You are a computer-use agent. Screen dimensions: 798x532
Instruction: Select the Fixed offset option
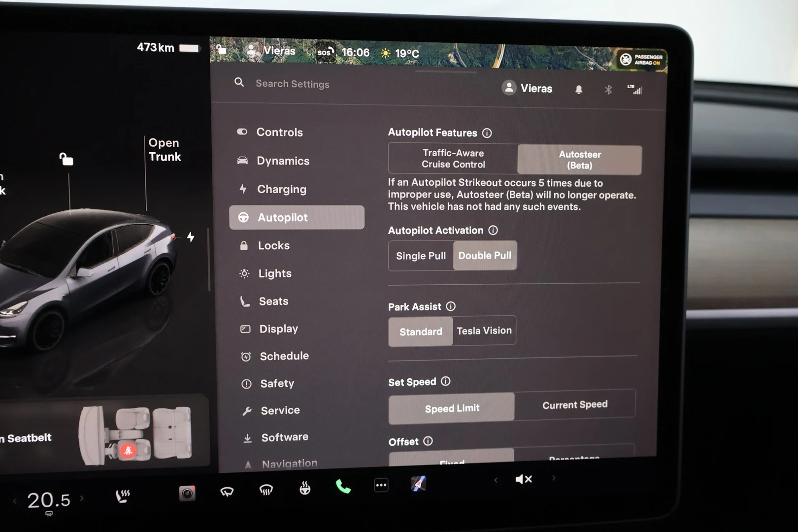pyautogui.click(x=452, y=459)
